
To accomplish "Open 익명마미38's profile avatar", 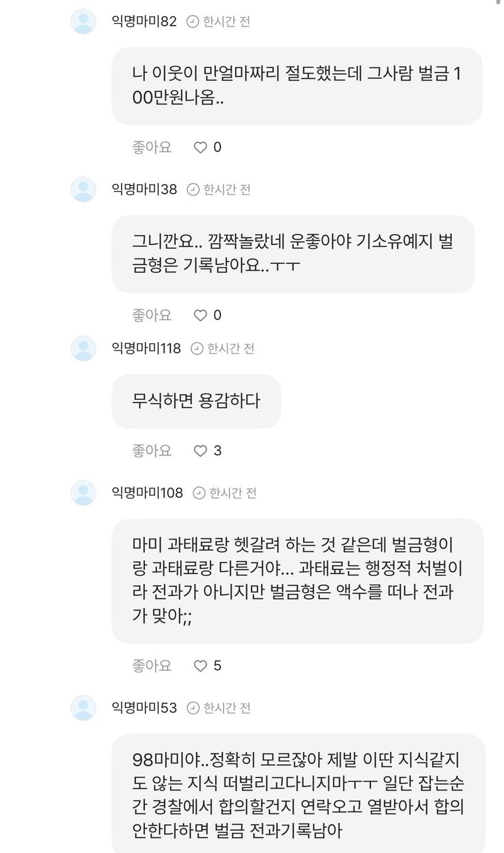I will pos(83,189).
